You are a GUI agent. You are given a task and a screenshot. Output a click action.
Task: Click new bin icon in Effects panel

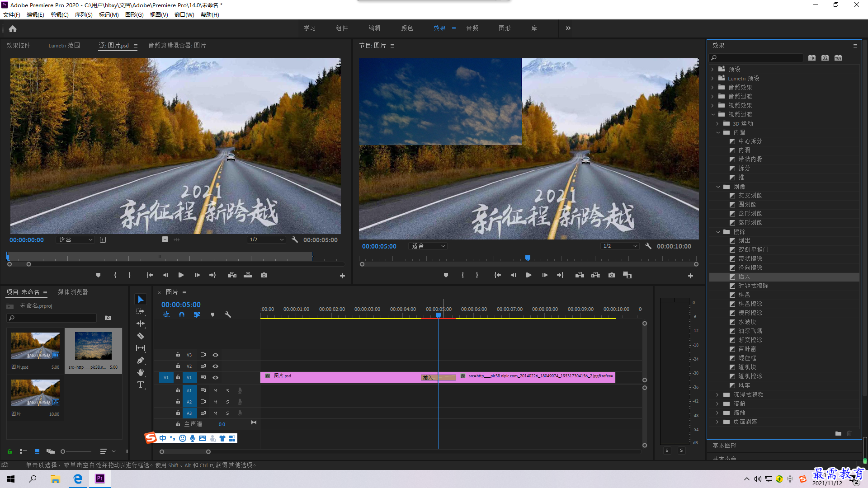click(x=838, y=433)
